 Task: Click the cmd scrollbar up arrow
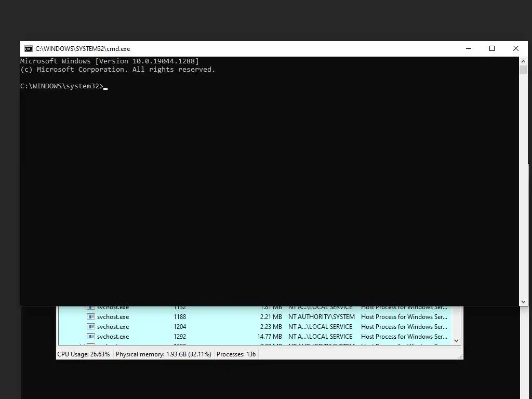(523, 61)
